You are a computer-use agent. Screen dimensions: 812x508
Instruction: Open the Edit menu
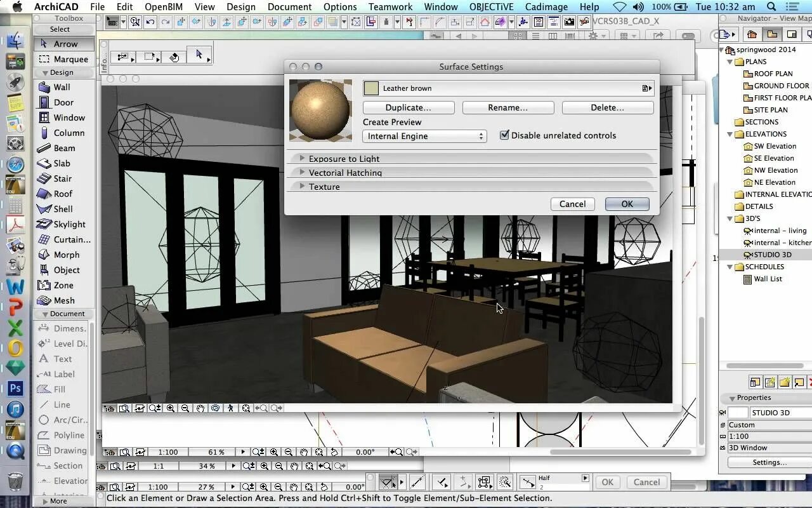124,7
